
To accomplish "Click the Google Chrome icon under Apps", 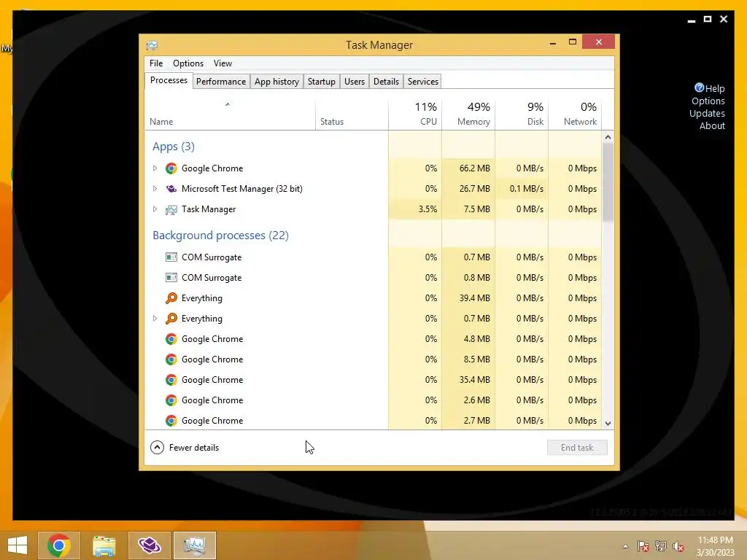I will [x=171, y=168].
